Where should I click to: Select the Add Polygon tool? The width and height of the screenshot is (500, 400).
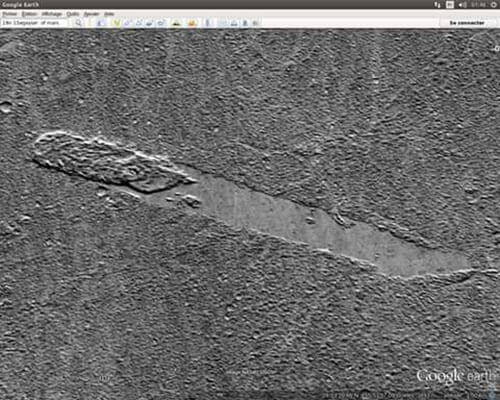click(127, 23)
